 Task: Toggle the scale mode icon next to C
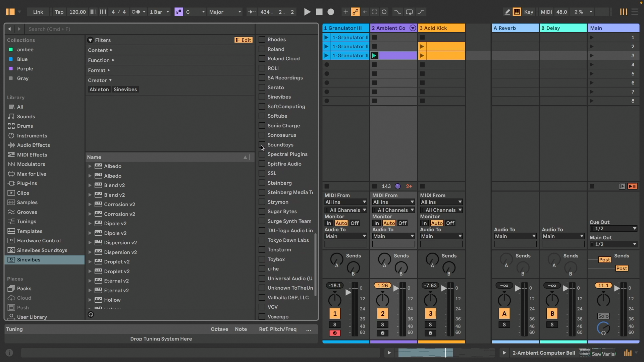click(179, 12)
